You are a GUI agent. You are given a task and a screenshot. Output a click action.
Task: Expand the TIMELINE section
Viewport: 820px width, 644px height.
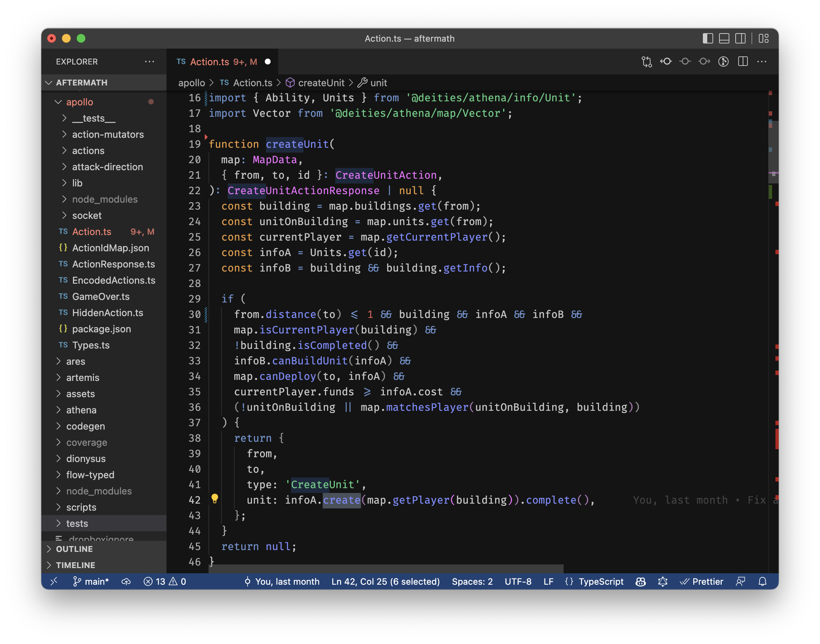click(76, 565)
